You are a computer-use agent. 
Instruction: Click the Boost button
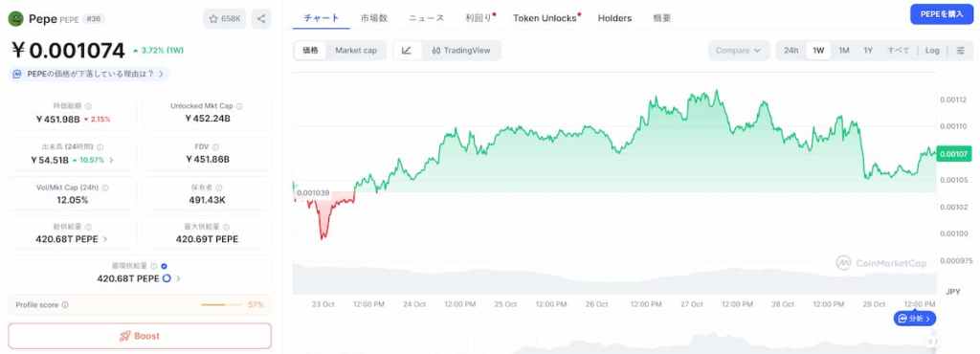tap(140, 336)
